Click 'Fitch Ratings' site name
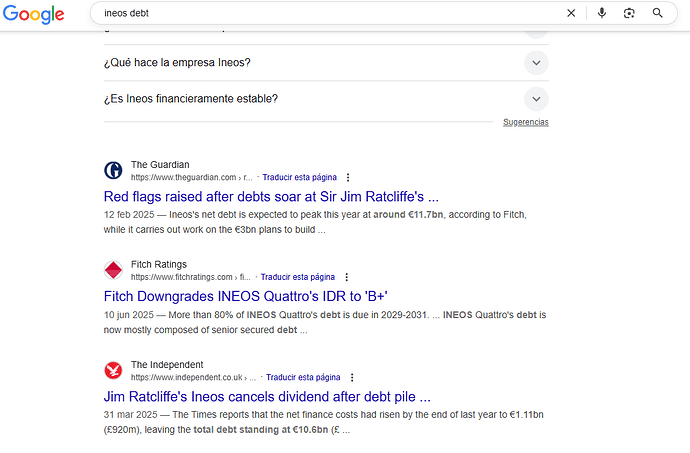Image resolution: width=690 pixels, height=453 pixels. (159, 264)
